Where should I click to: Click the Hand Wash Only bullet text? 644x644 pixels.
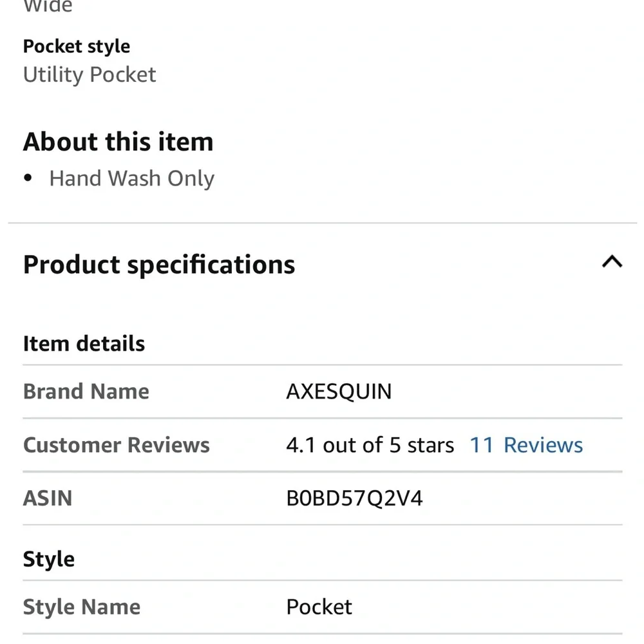[131, 178]
